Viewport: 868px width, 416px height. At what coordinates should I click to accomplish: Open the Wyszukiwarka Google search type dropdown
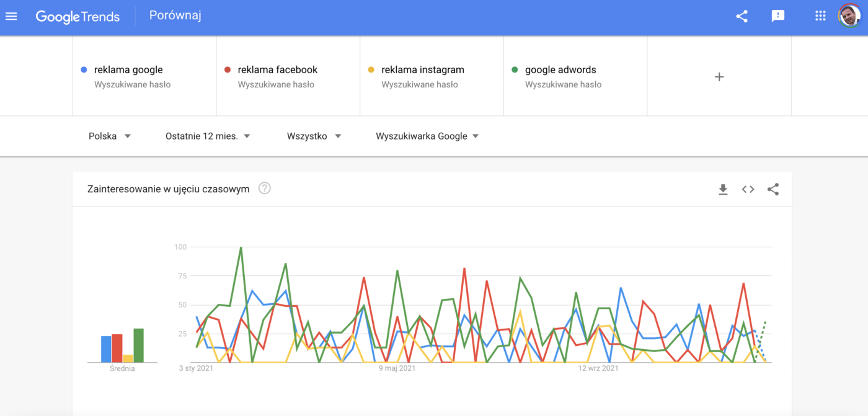[x=427, y=136]
